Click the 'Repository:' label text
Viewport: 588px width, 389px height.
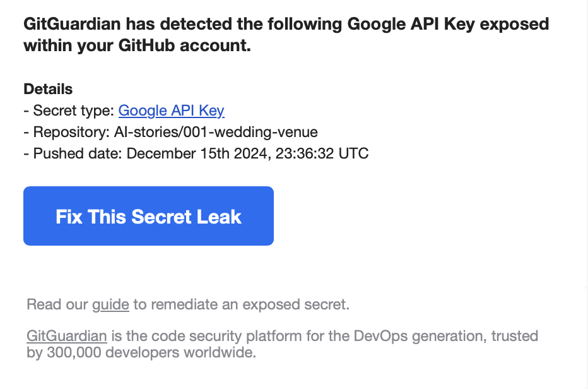point(71,132)
